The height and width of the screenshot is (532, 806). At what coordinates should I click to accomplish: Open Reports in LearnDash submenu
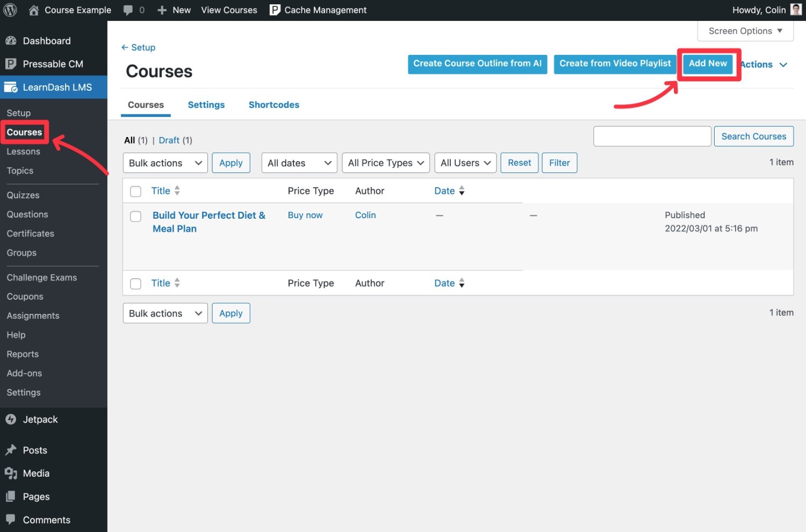click(x=23, y=354)
